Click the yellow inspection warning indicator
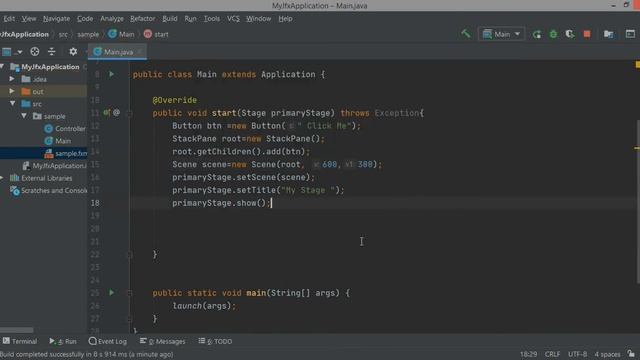The width and height of the screenshot is (640, 360). tap(637, 64)
